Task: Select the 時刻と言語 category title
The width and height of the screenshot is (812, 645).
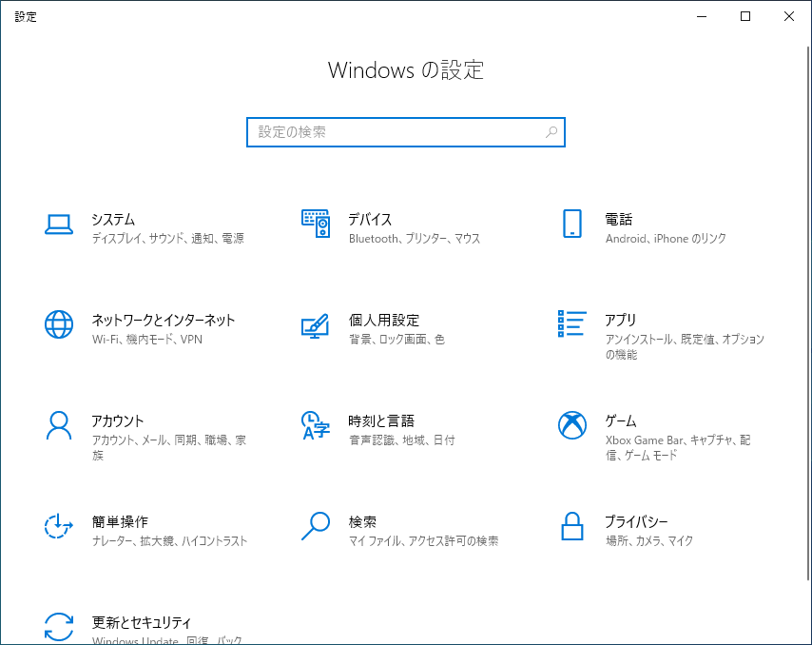Action: [x=381, y=420]
